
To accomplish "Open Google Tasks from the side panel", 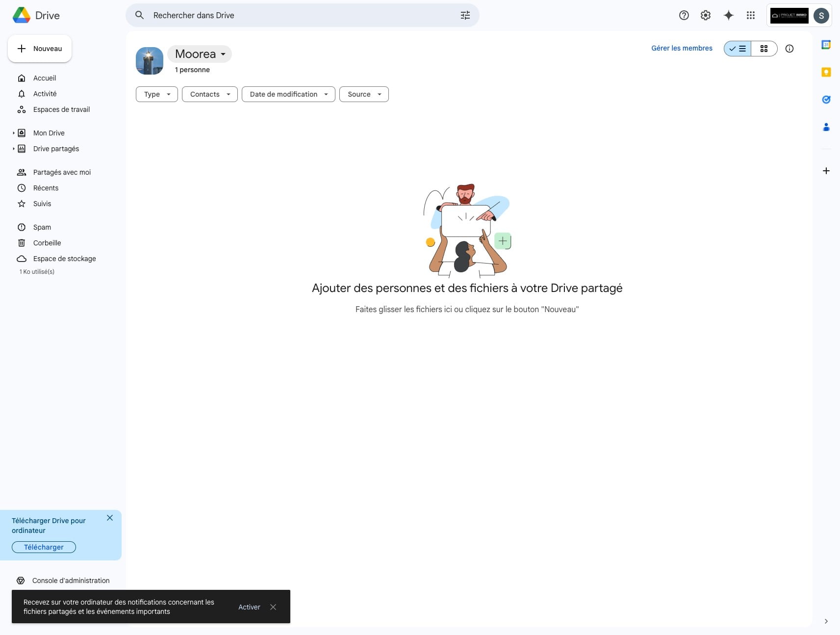I will tap(826, 100).
